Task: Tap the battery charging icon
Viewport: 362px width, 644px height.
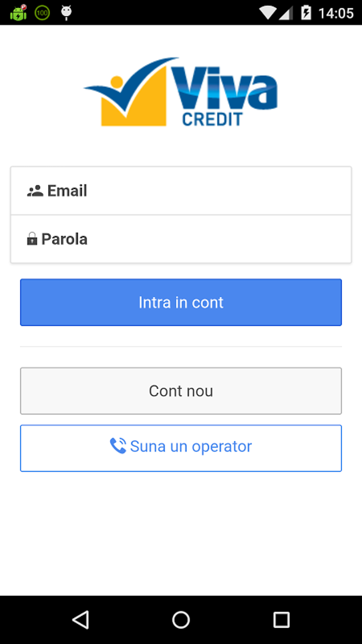Action: point(306,13)
